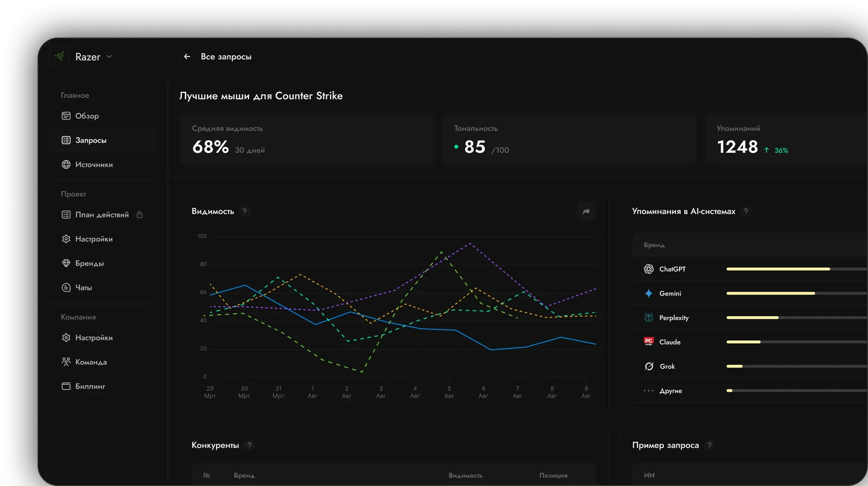868x486 pixels.
Task: Click the help icon beside Пример запроса
Action: (709, 445)
